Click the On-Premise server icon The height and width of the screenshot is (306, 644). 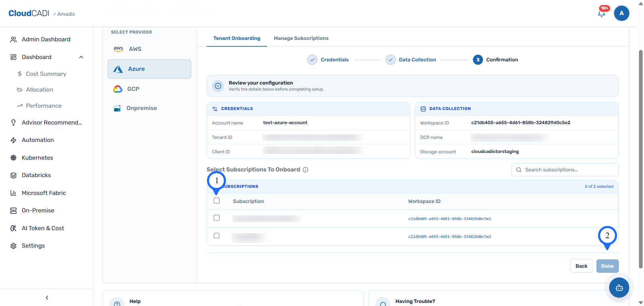[13, 211]
